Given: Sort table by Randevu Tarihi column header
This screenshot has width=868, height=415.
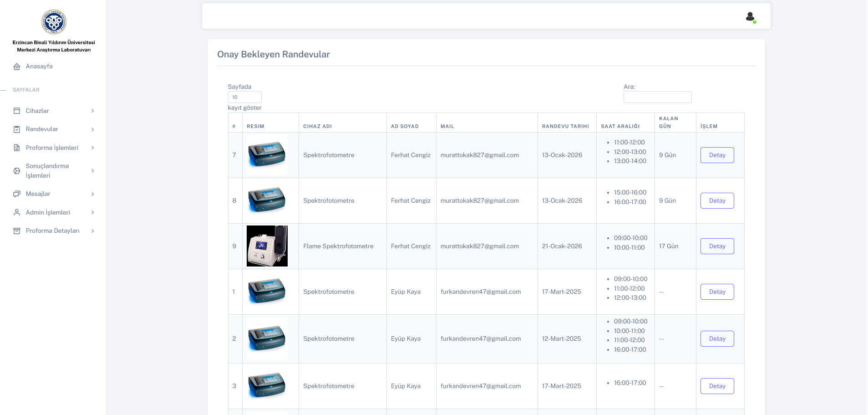Looking at the screenshot, I should coord(565,126).
